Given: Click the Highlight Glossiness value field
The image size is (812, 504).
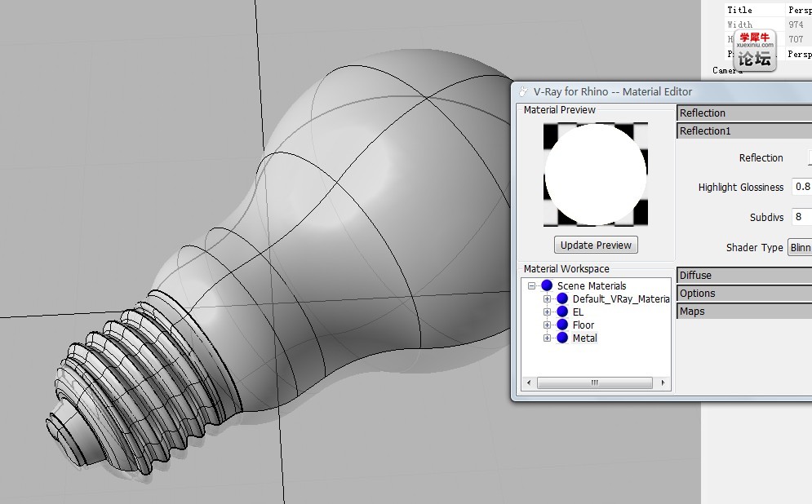Looking at the screenshot, I should (802, 187).
